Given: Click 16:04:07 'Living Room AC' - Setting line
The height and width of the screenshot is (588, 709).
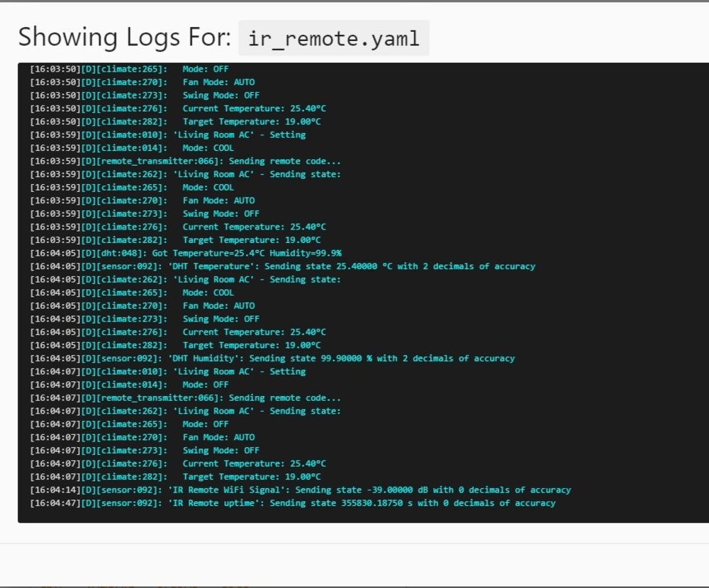Looking at the screenshot, I should click(x=168, y=371).
